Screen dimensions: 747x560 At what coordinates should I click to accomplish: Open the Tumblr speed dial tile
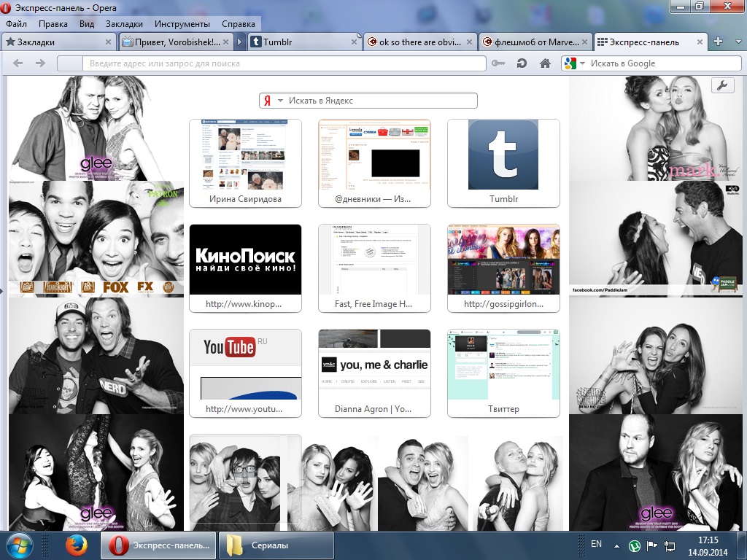(x=503, y=163)
